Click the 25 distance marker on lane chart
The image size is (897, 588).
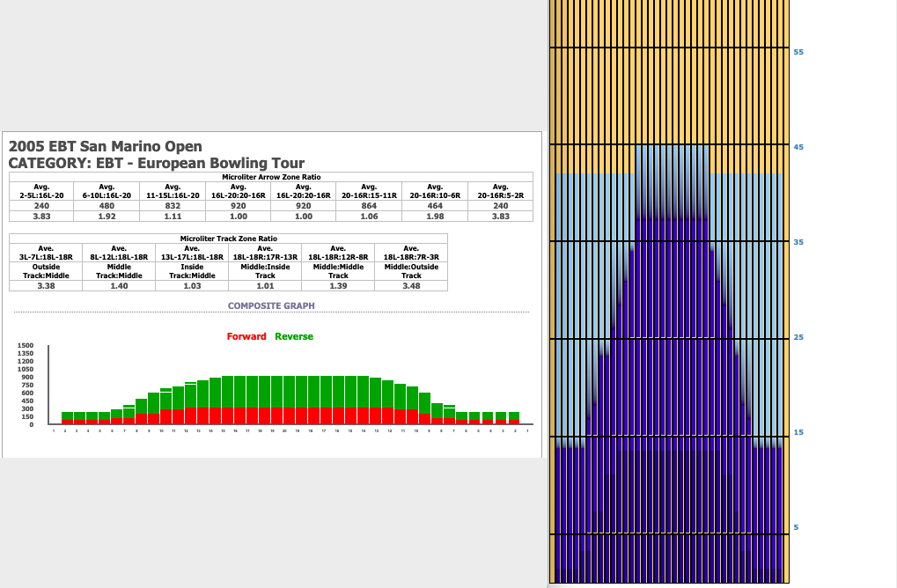[798, 337]
